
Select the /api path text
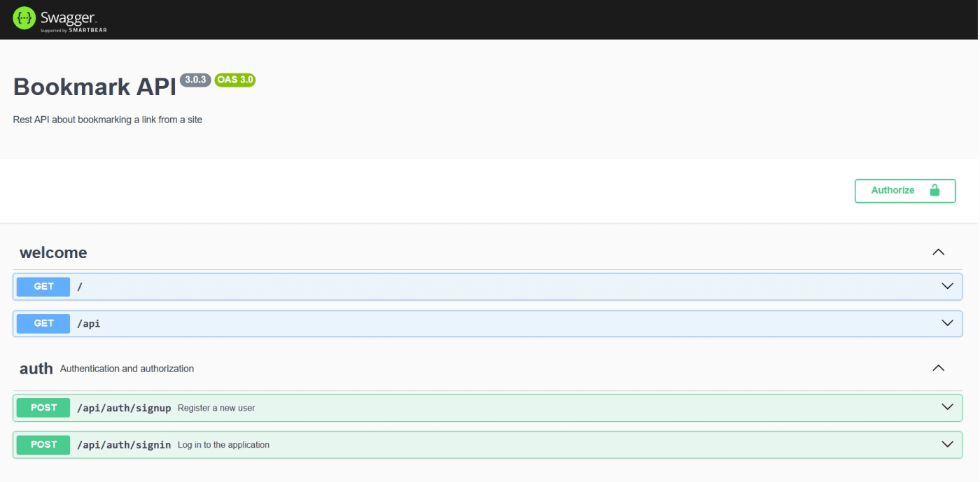[x=89, y=324]
